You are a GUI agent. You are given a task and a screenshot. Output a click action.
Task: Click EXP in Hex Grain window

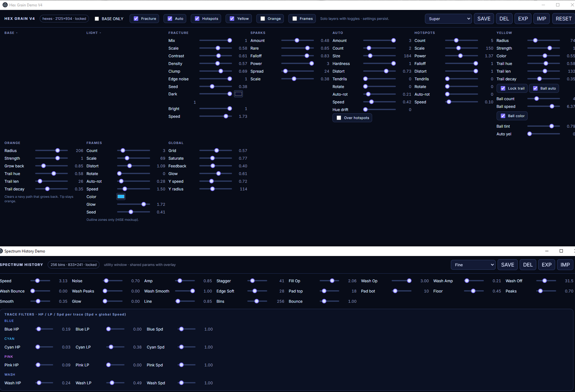pyautogui.click(x=523, y=19)
